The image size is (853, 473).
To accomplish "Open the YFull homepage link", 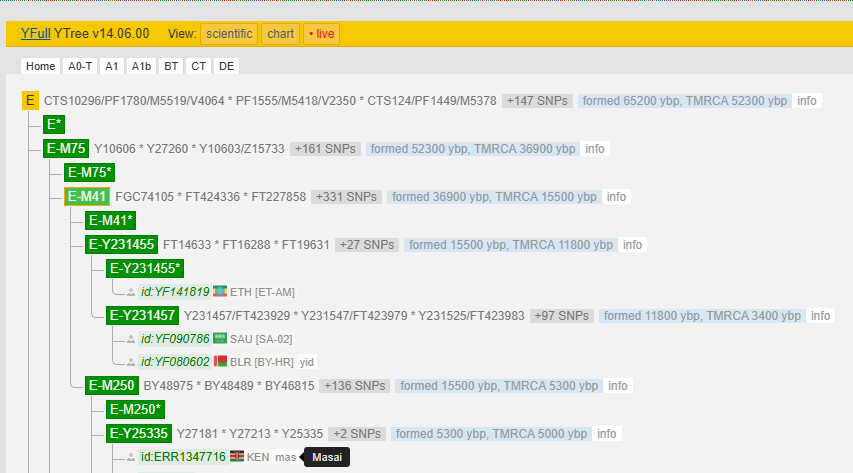I will [35, 34].
